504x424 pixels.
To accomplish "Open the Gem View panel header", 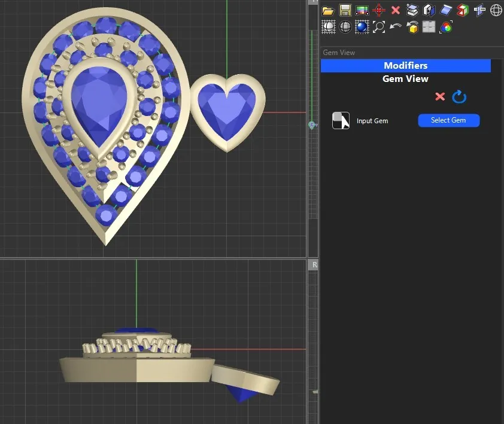I will [406, 78].
